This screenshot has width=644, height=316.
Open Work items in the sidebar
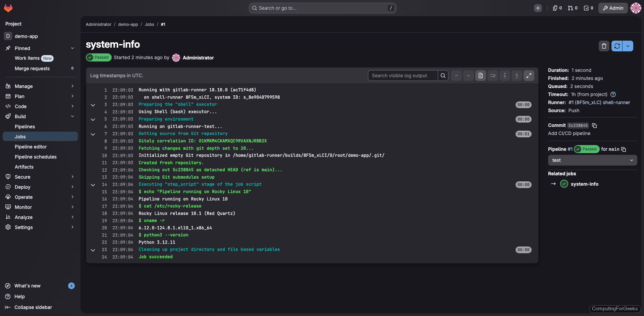27,58
